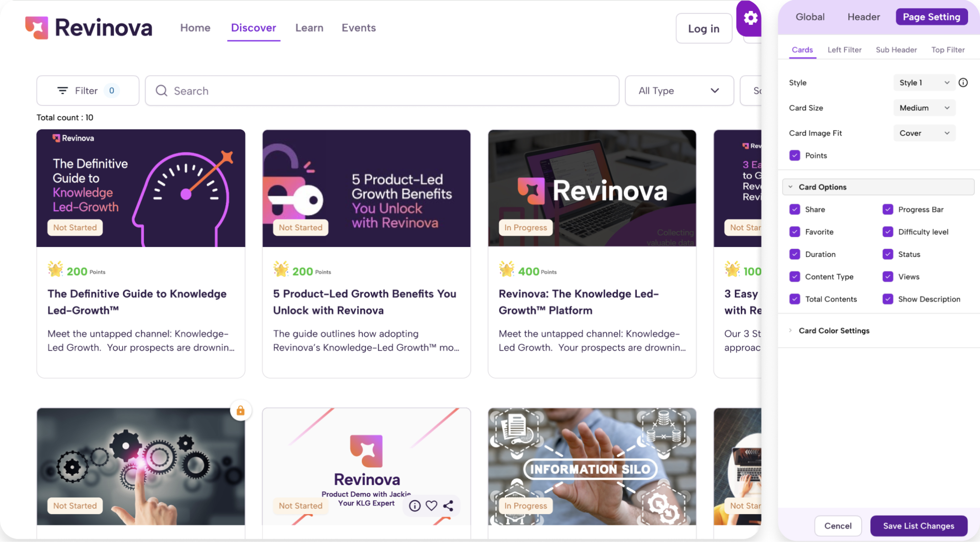Toggle Difficulty level checkbox

click(888, 232)
